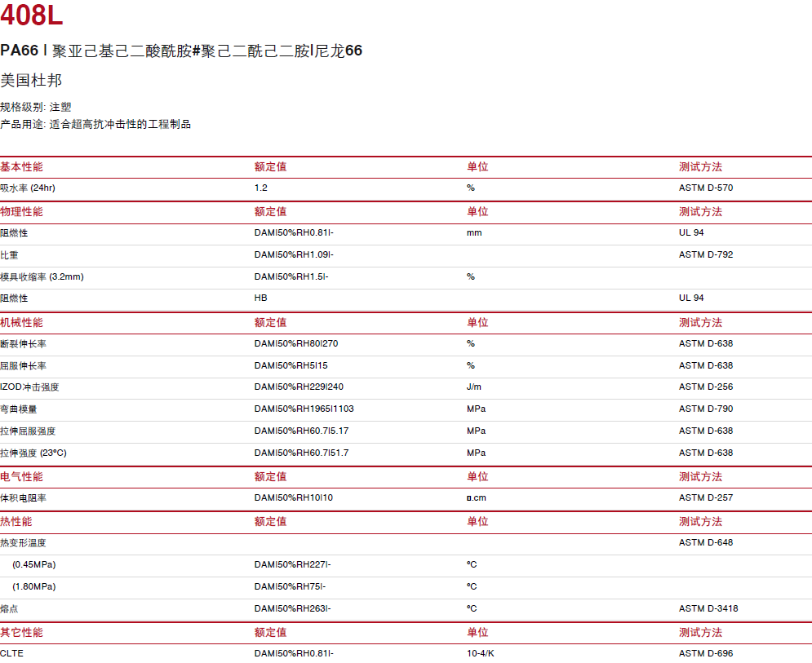The image size is (812, 663).
Task: Click the 吸水率 (24hr) row label
Action: pyautogui.click(x=28, y=188)
